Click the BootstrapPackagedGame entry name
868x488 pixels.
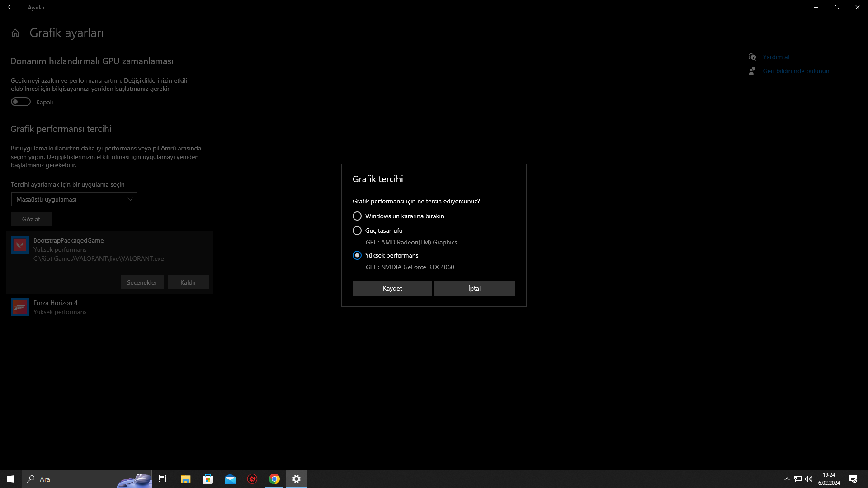[x=68, y=240]
